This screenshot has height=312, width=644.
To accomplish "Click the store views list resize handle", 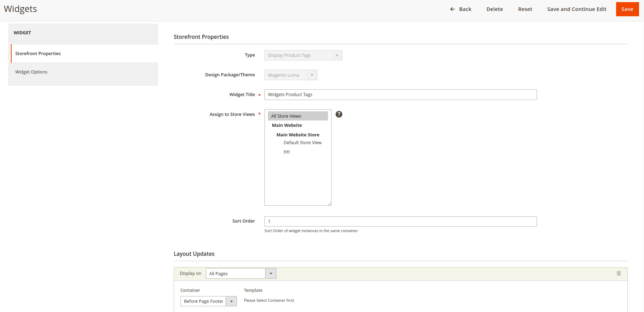I will coord(329,204).
